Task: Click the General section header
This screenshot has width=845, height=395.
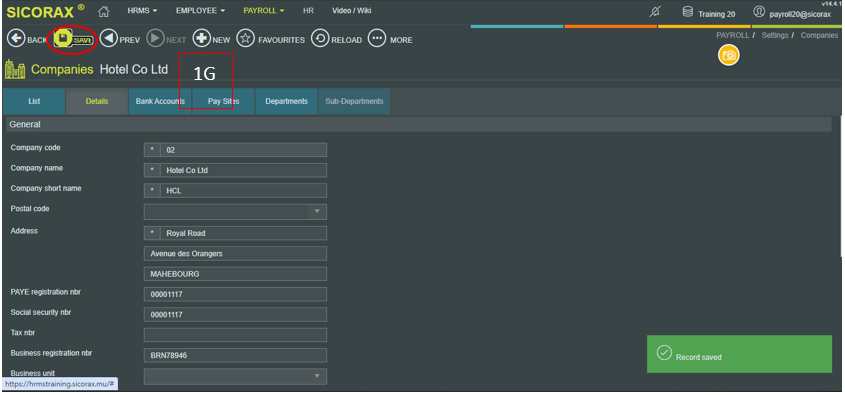Action: (418, 124)
